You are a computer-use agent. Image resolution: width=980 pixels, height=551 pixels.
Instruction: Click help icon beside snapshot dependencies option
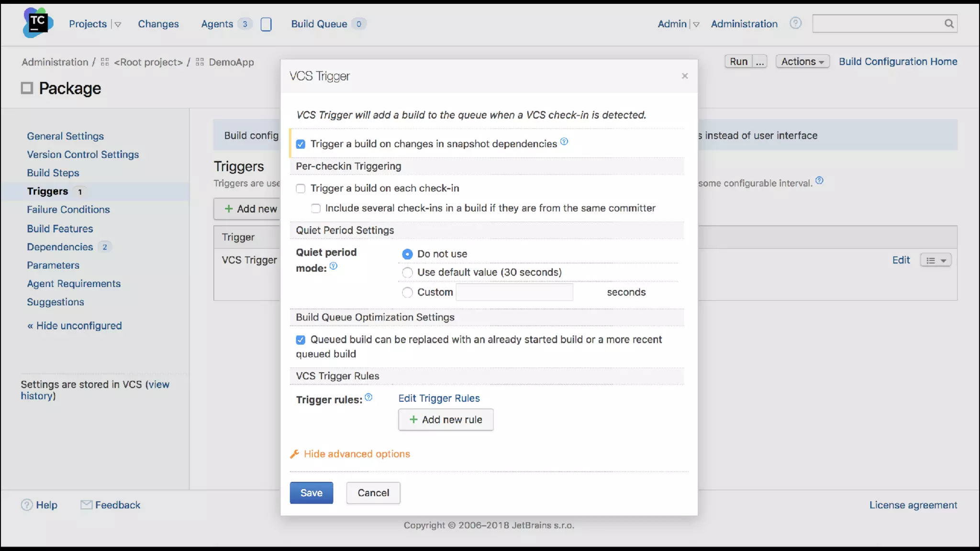564,142
